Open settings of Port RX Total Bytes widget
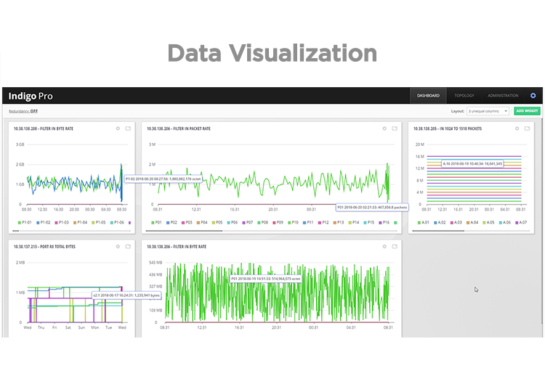This screenshot has height=392, width=545. 118,247
